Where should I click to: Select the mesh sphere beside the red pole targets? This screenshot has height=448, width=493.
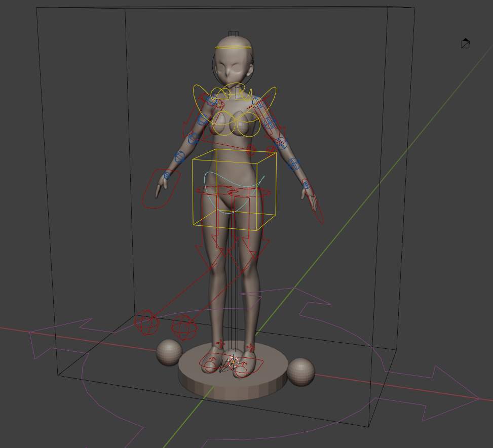tap(169, 352)
